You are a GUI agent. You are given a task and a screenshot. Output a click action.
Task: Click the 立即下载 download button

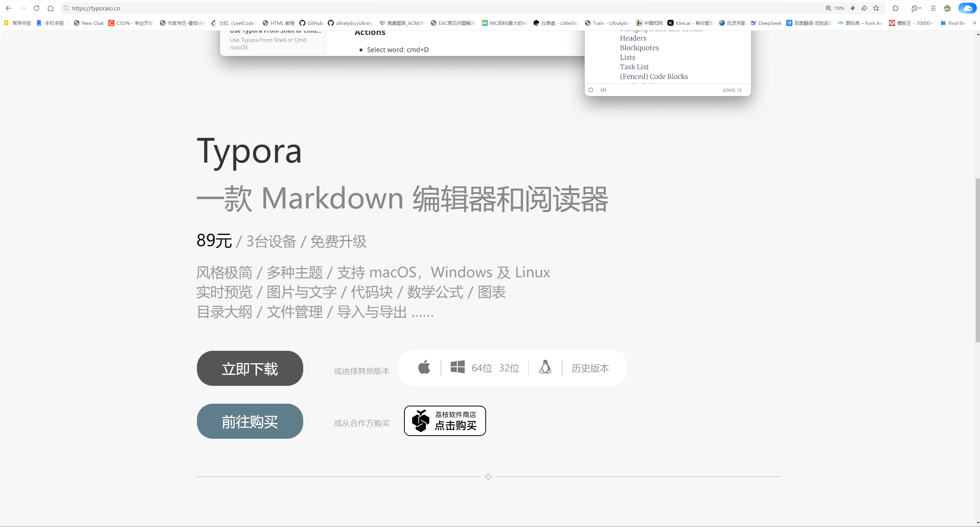pos(250,368)
